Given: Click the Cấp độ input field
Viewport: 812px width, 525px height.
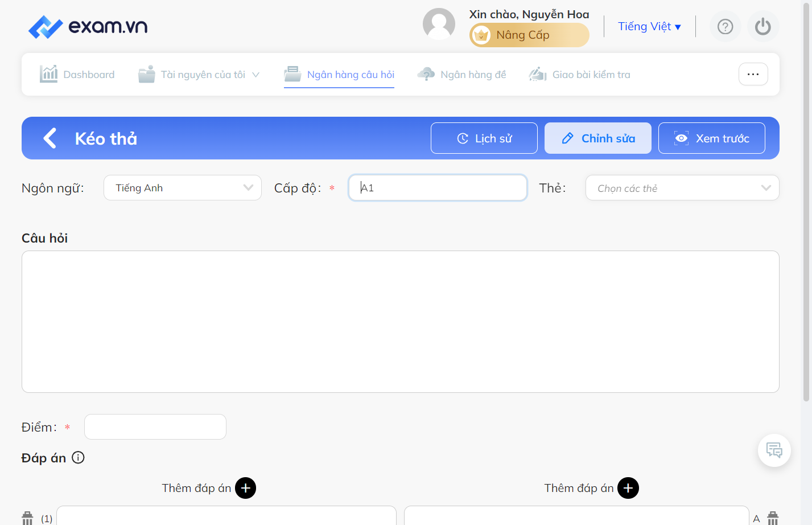Looking at the screenshot, I should 438,187.
